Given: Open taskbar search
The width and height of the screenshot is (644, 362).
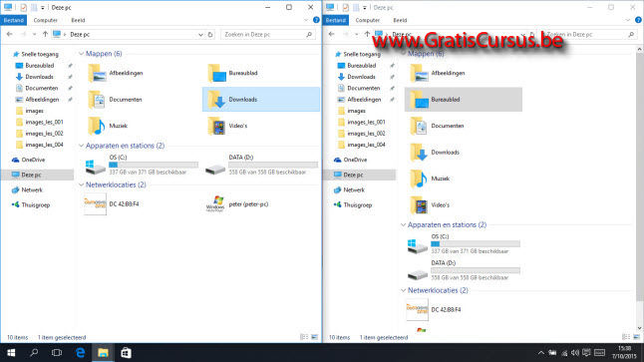Looking at the screenshot, I should 34,353.
